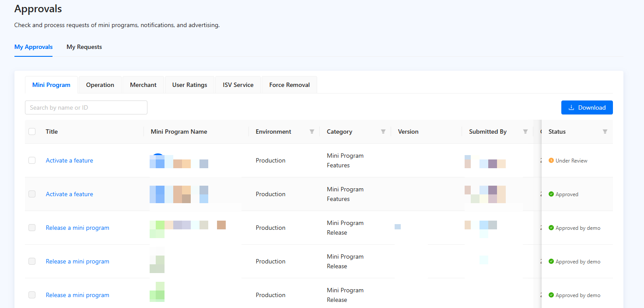Switch to the My Requests tab
Screen dimensions: 644x308
(x=84, y=47)
